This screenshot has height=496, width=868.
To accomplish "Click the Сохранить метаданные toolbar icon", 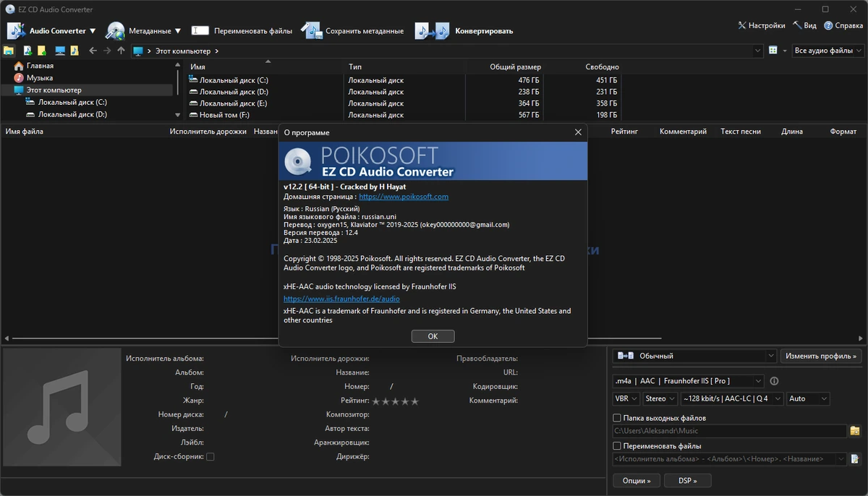I will 311,30.
